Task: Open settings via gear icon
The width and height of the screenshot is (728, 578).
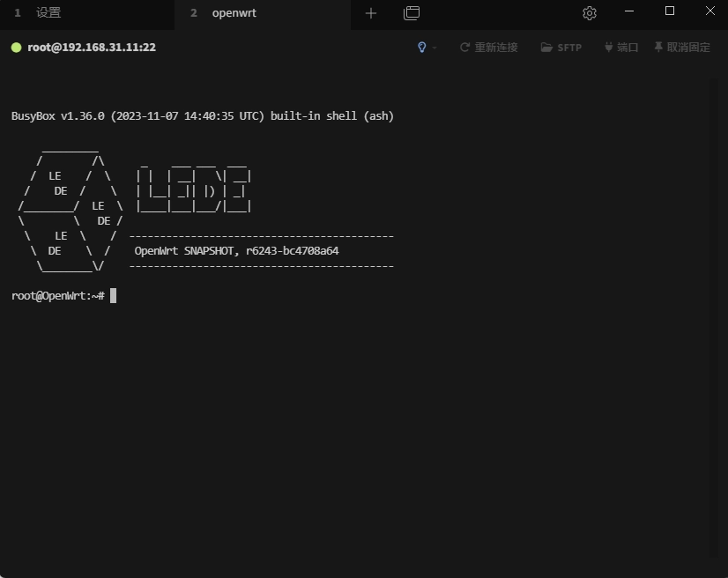Action: coord(589,13)
